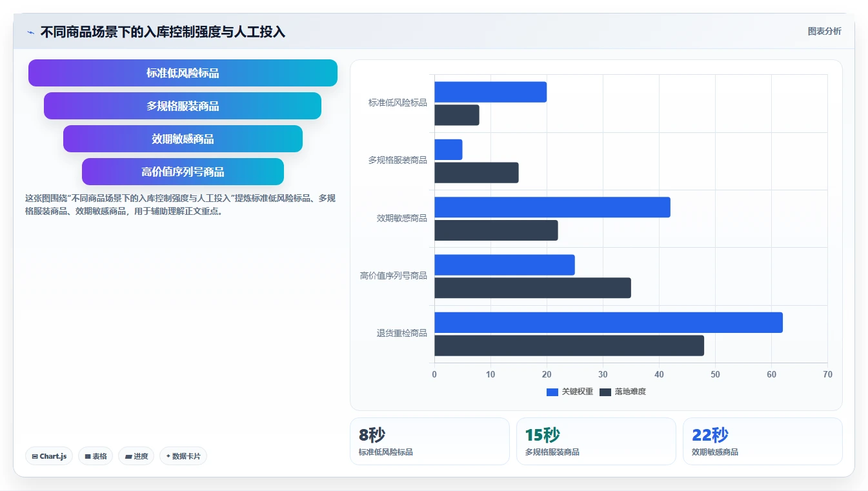Screen dimensions: 868x491
Task: Click the 图表分析 label in header
Action: point(824,31)
